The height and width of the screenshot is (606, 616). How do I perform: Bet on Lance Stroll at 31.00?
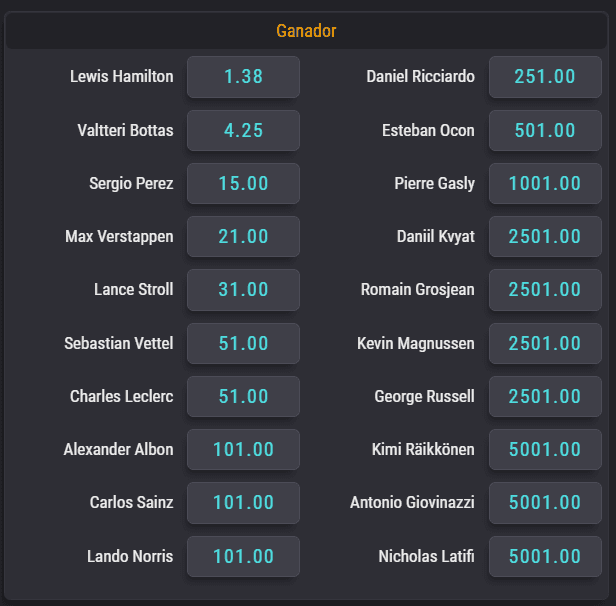pyautogui.click(x=243, y=290)
